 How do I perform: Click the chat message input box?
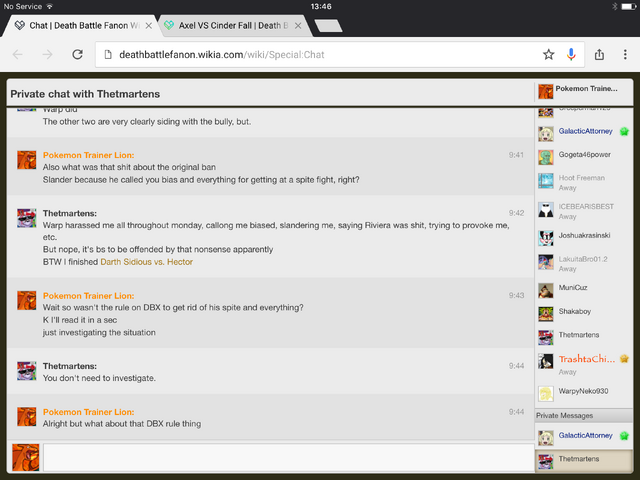coord(289,457)
